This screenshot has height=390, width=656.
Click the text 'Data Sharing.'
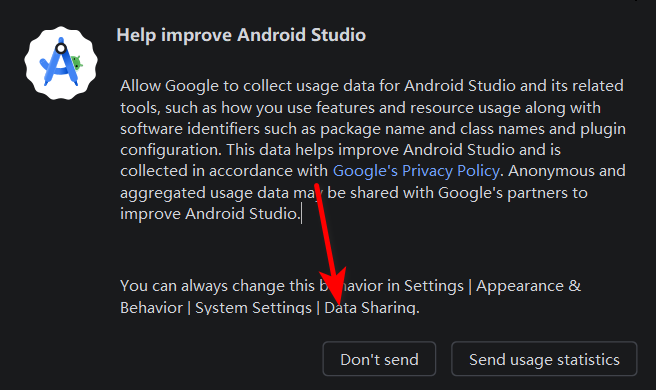372,308
